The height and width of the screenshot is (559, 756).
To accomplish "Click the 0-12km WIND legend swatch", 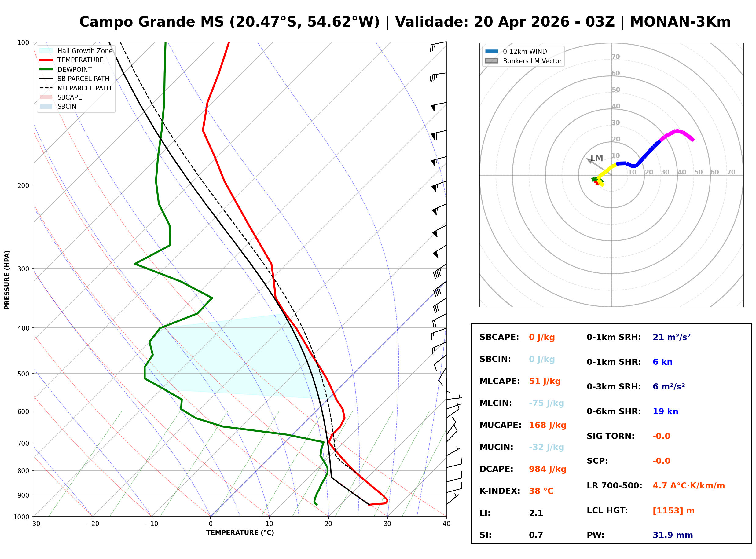I will tap(492, 51).
